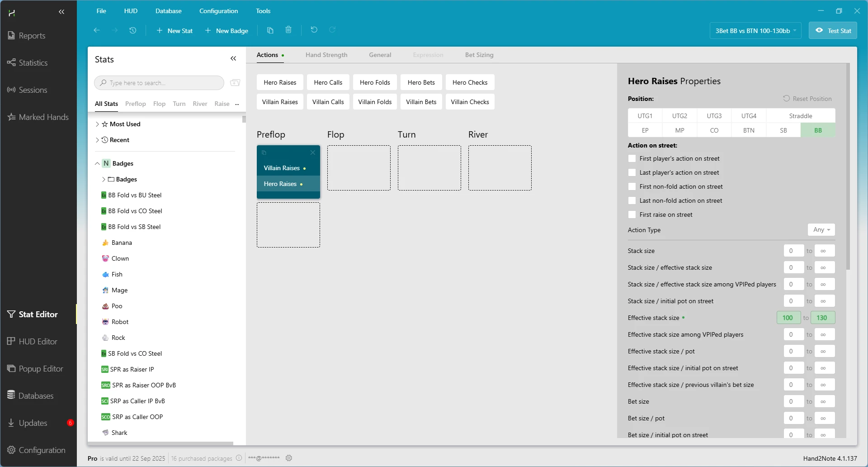Click the settings gear in status bar
The width and height of the screenshot is (868, 467).
[289, 458]
